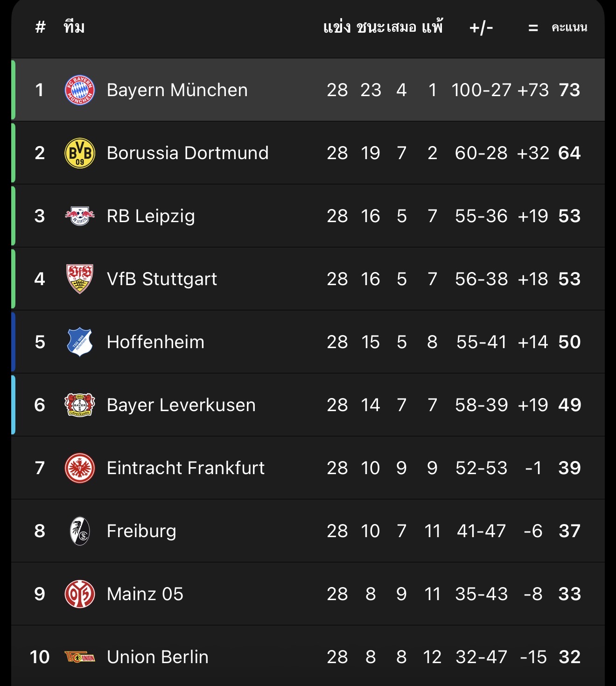Select the RB Leipzig team badge

tap(79, 216)
